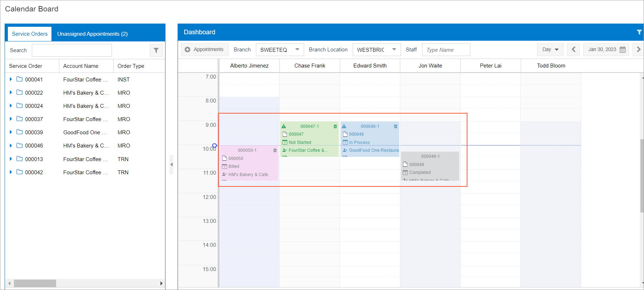This screenshot has height=290, width=644.
Task: Click trash icon on appointment 000048-1
Action: point(396,126)
